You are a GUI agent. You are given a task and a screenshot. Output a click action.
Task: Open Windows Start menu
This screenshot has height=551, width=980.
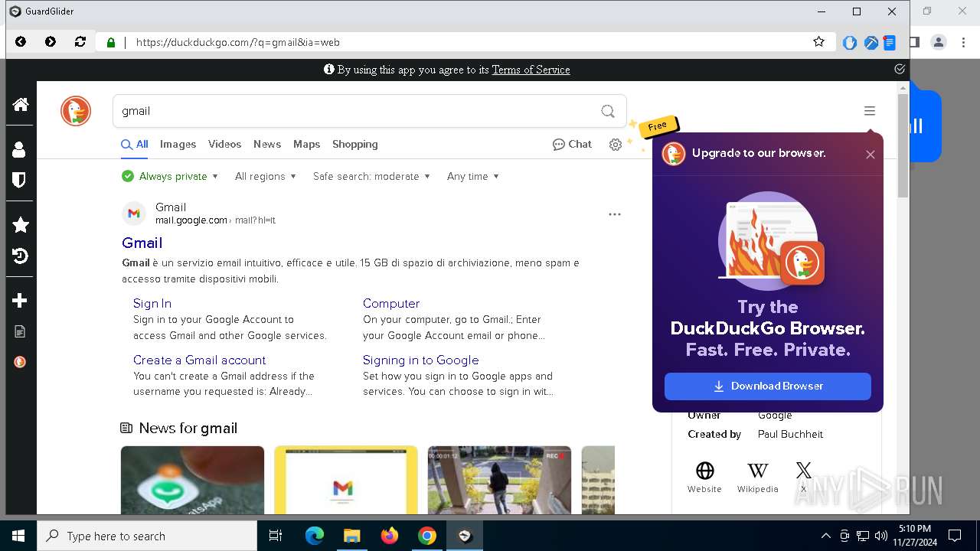(18, 536)
